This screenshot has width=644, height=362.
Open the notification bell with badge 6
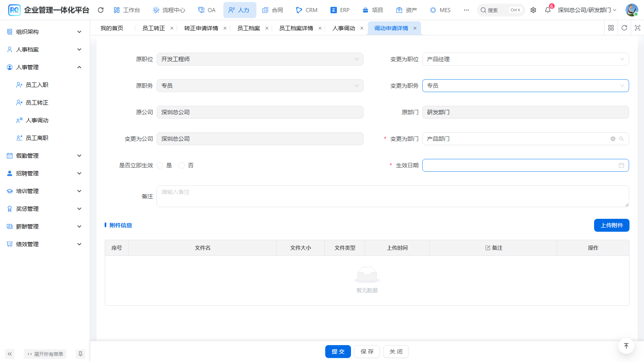pyautogui.click(x=548, y=10)
